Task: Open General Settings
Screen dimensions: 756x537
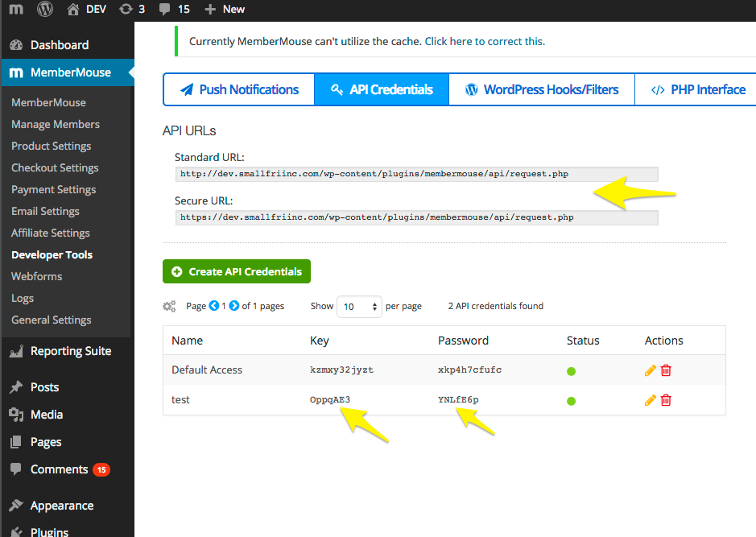Action: point(51,320)
